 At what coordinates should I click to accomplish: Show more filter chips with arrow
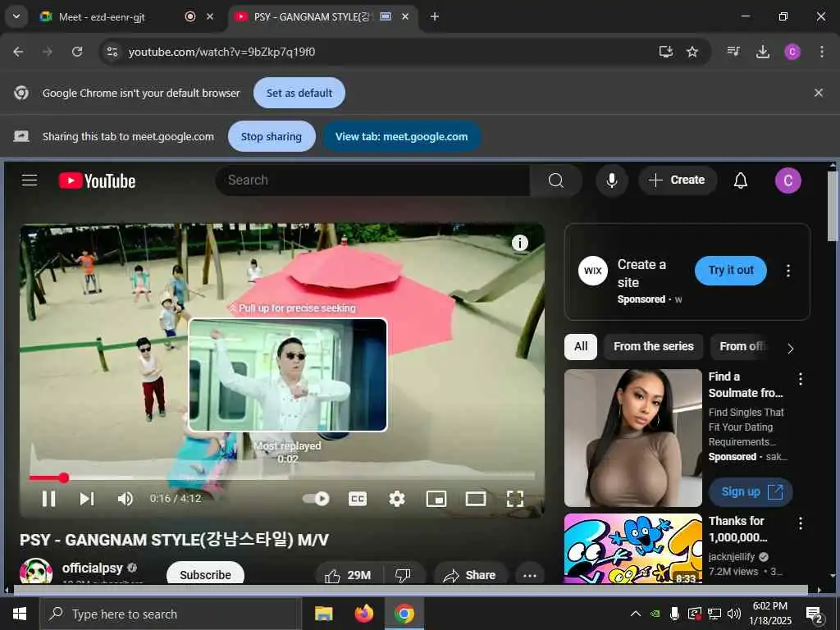(x=790, y=348)
